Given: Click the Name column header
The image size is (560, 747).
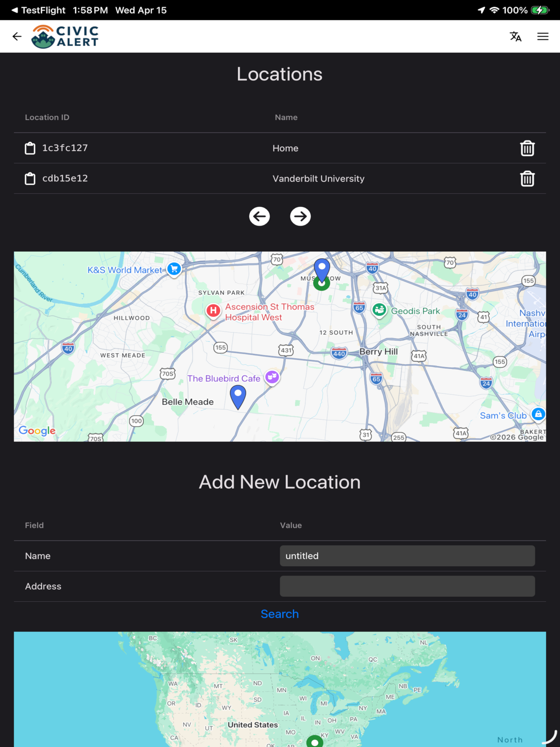Looking at the screenshot, I should [x=286, y=117].
